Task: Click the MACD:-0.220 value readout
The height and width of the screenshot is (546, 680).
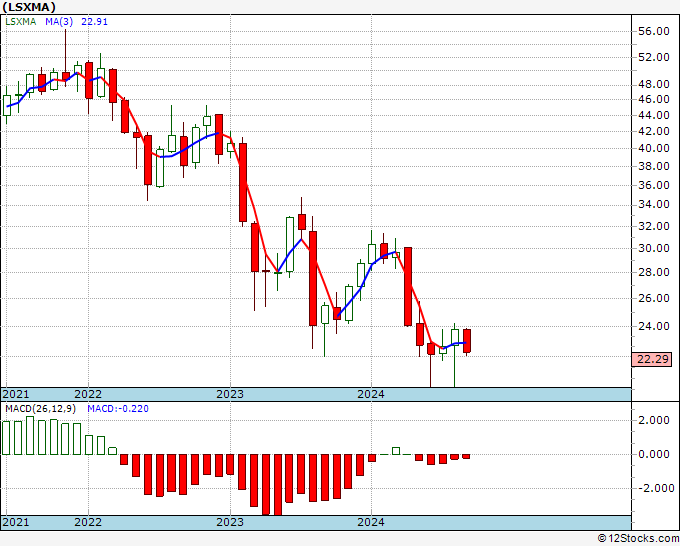Action: point(118,409)
